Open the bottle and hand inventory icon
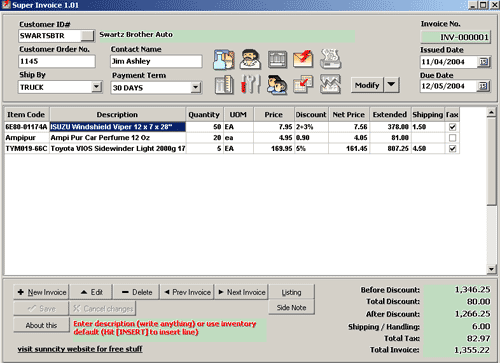Screen dimensions: 500x363 (x=224, y=60)
